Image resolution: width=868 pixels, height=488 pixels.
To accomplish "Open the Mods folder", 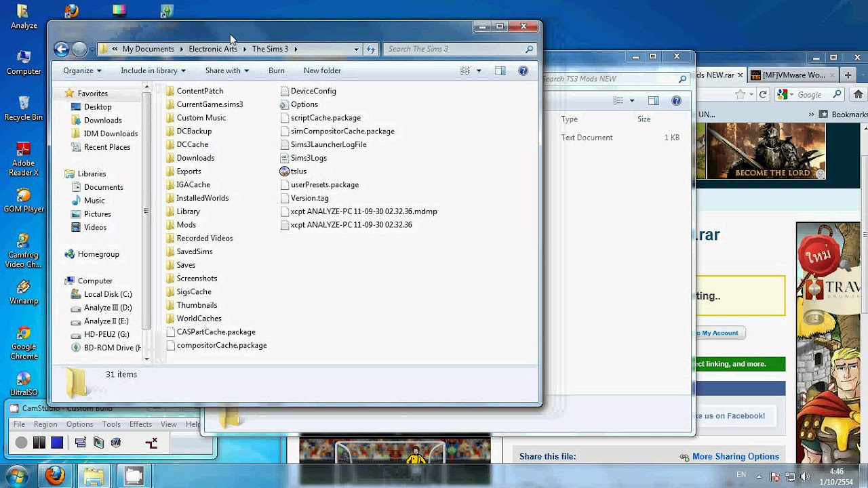I will pyautogui.click(x=180, y=225).
